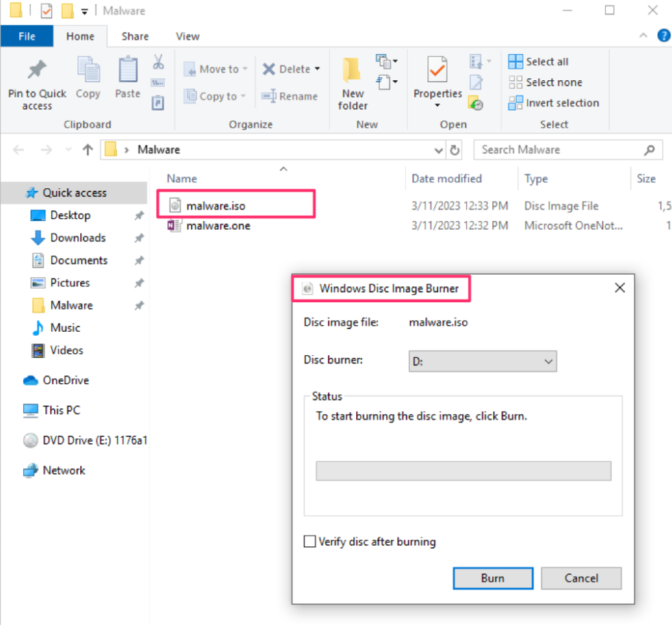Click the Help question mark icon
The image size is (672, 626).
663,36
